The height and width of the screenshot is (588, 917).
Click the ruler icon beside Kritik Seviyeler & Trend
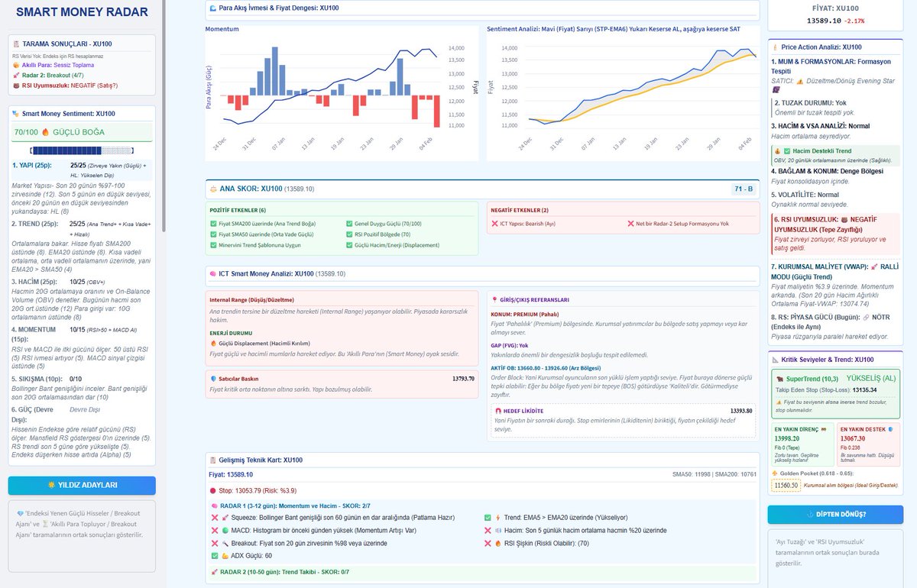point(775,360)
